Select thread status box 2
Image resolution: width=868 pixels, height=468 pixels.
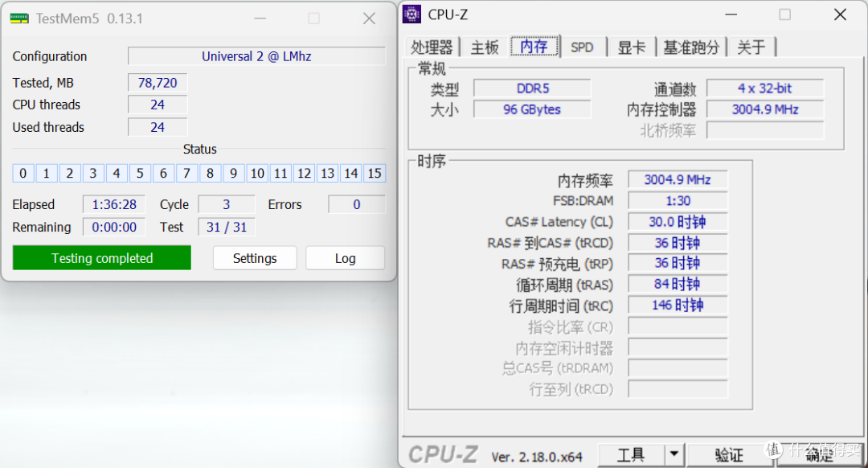70,174
